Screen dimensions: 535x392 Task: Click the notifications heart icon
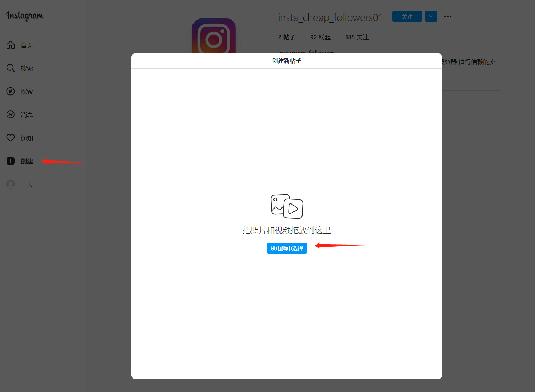pyautogui.click(x=11, y=138)
